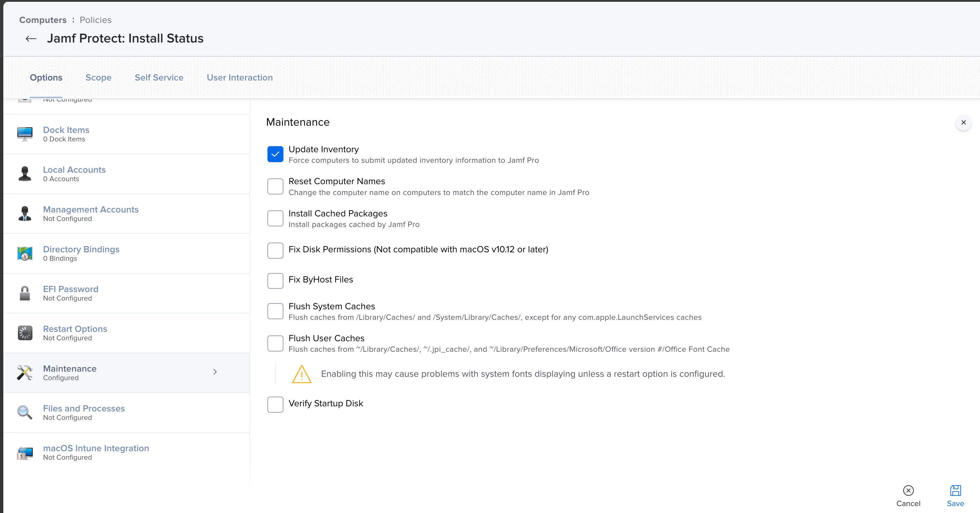The image size is (980, 513).
Task: Click the Management Accounts suited person icon
Action: 25,214
